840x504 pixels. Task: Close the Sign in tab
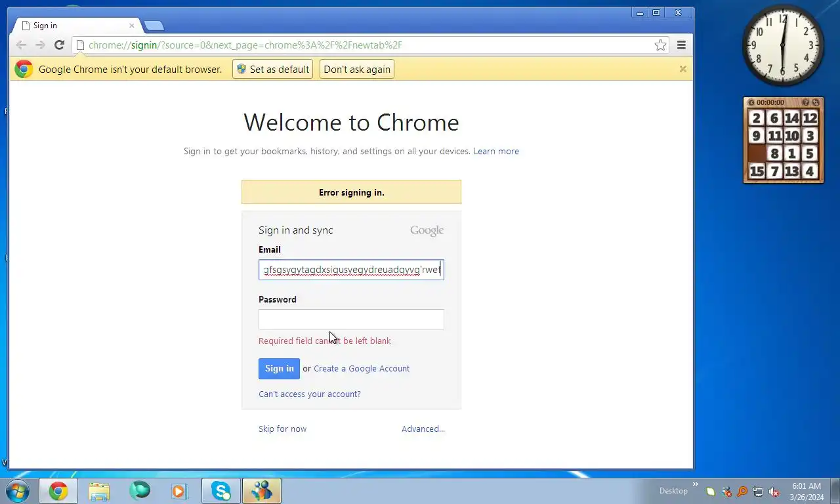click(131, 26)
